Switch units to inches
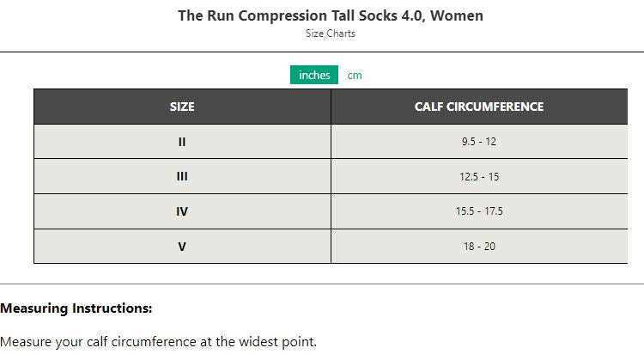 pyautogui.click(x=314, y=75)
